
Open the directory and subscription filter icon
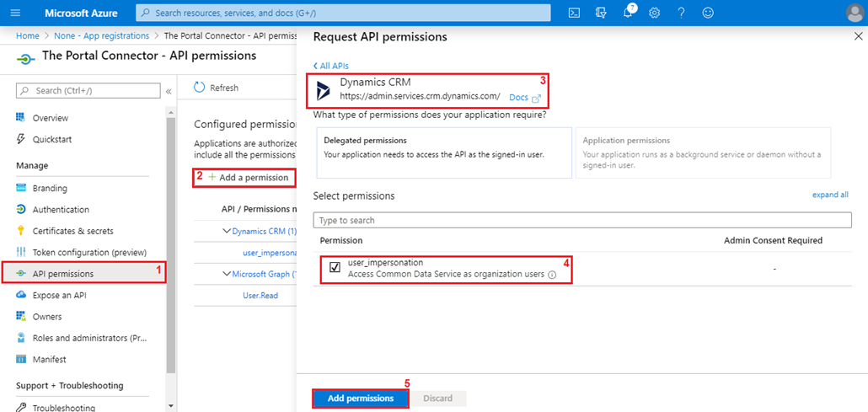click(601, 13)
